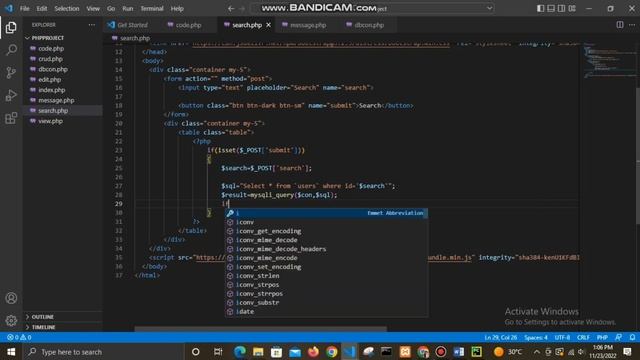This screenshot has height=360, width=640.
Task: Open the Terminal menu
Action: coord(152,8)
